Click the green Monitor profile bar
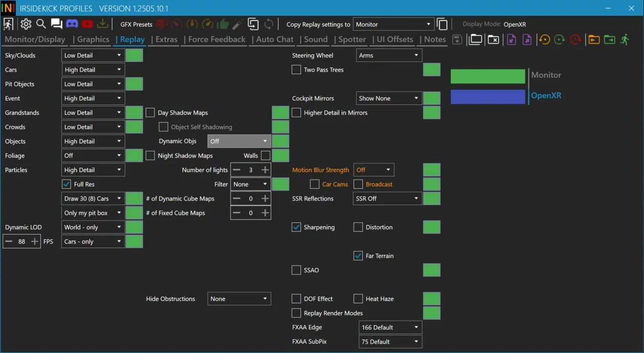This screenshot has width=644, height=353. coord(488,76)
